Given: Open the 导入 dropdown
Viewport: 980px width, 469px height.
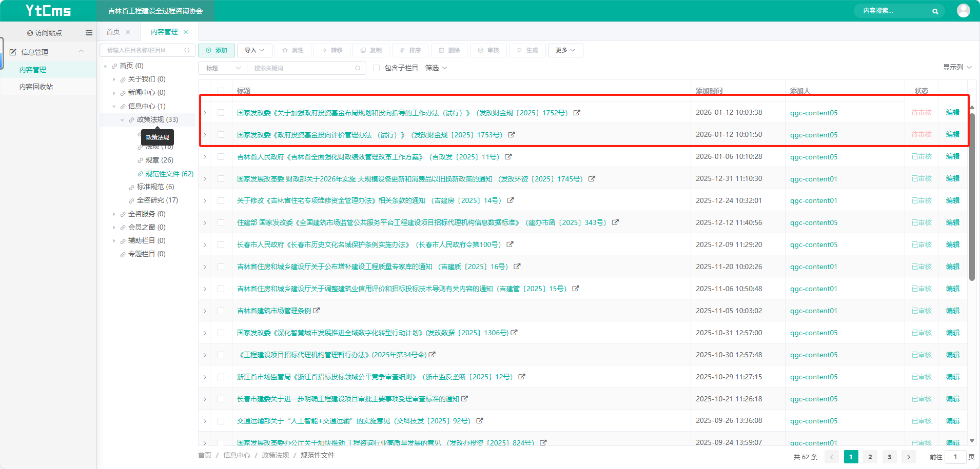Looking at the screenshot, I should 254,50.
